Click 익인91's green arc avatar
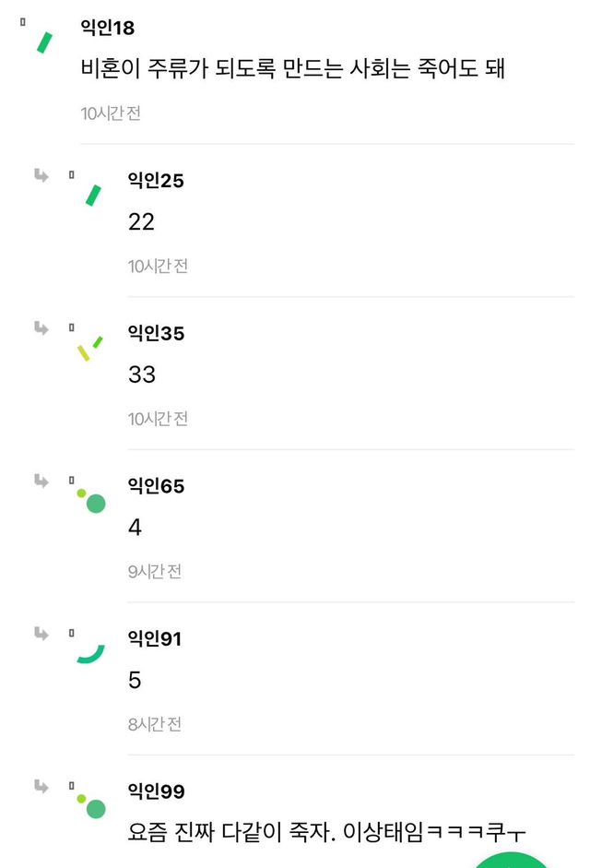Screen dimensions: 590x868 (90, 653)
